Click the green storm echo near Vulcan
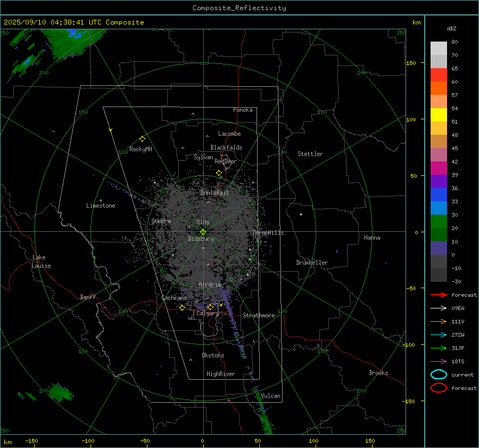 (x=263, y=411)
